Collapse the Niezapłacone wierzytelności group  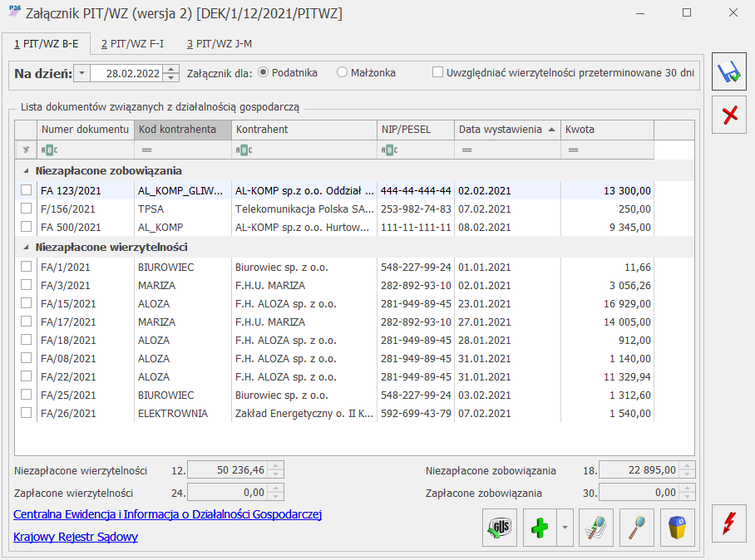pyautogui.click(x=26, y=248)
